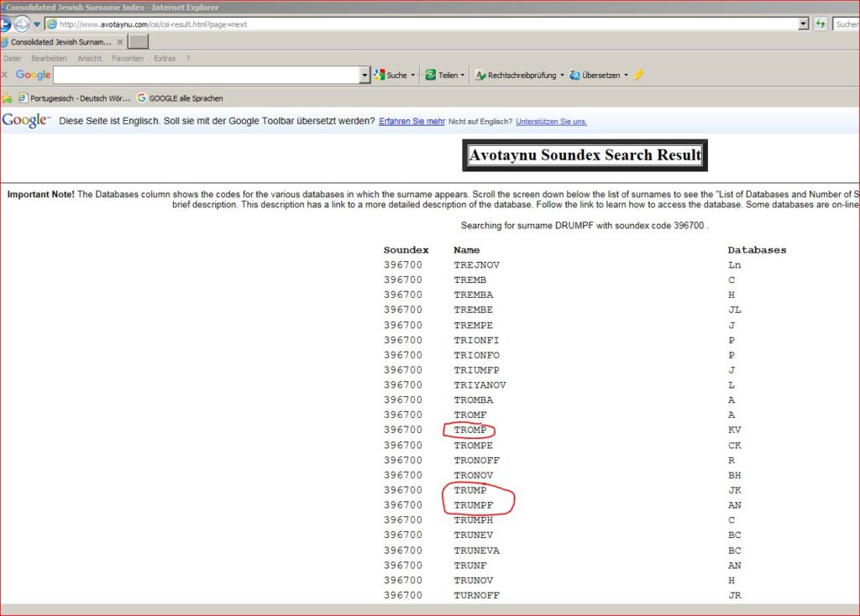This screenshot has height=616, width=860.
Task: Click inside the Google Toolbar search field
Action: coord(206,76)
